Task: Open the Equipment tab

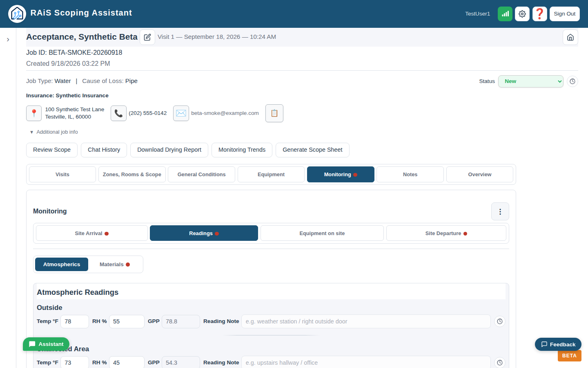Action: tap(271, 175)
